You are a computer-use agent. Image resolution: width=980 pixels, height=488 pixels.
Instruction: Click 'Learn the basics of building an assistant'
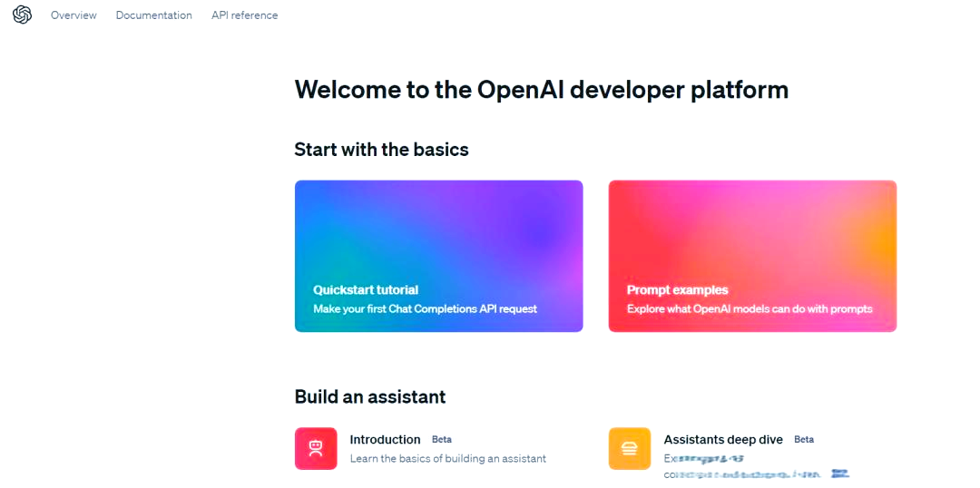tap(448, 459)
